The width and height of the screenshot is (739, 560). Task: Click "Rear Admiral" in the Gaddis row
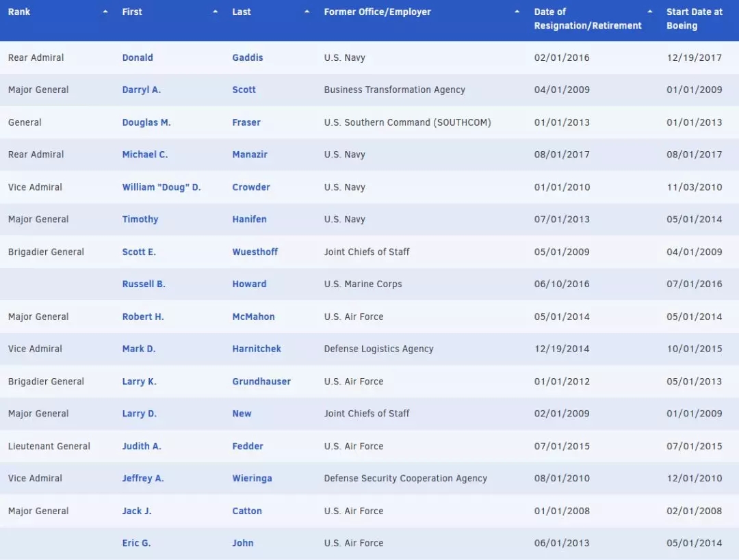point(36,57)
